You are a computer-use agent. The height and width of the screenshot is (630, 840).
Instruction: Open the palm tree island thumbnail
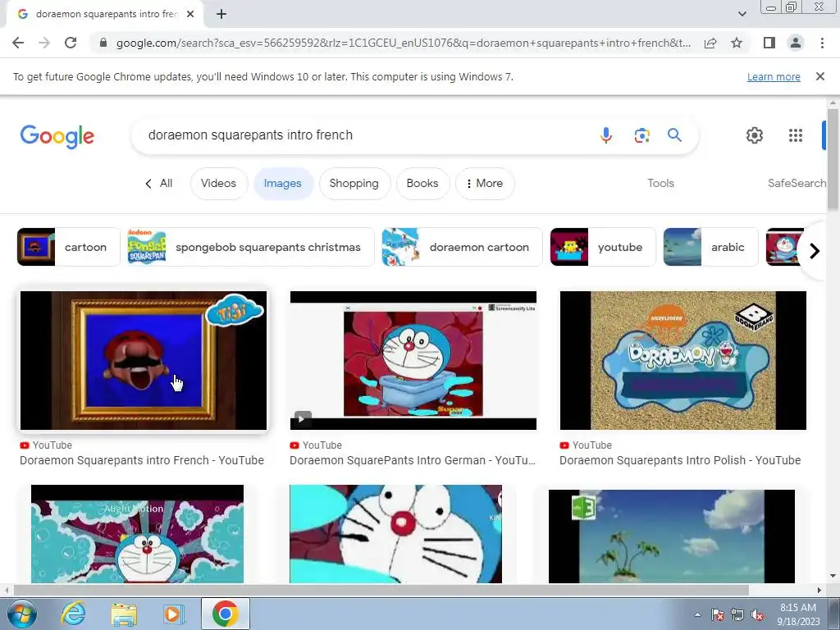pyautogui.click(x=672, y=536)
